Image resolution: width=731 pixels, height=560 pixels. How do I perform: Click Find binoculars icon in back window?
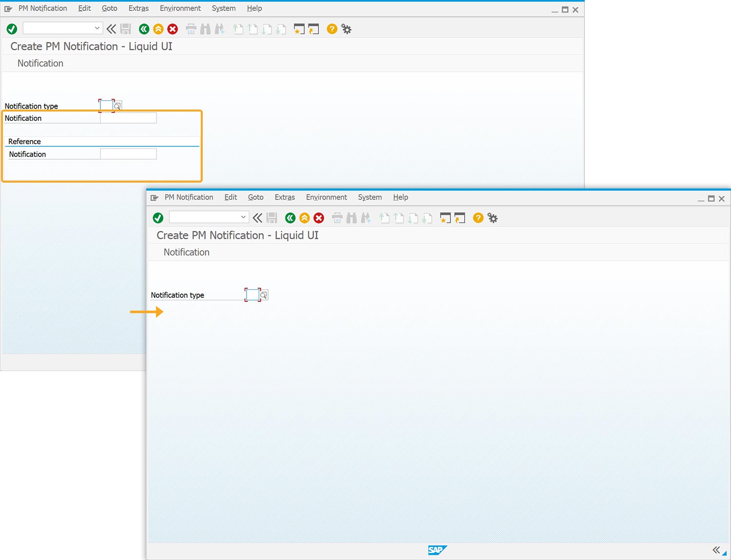tap(206, 29)
